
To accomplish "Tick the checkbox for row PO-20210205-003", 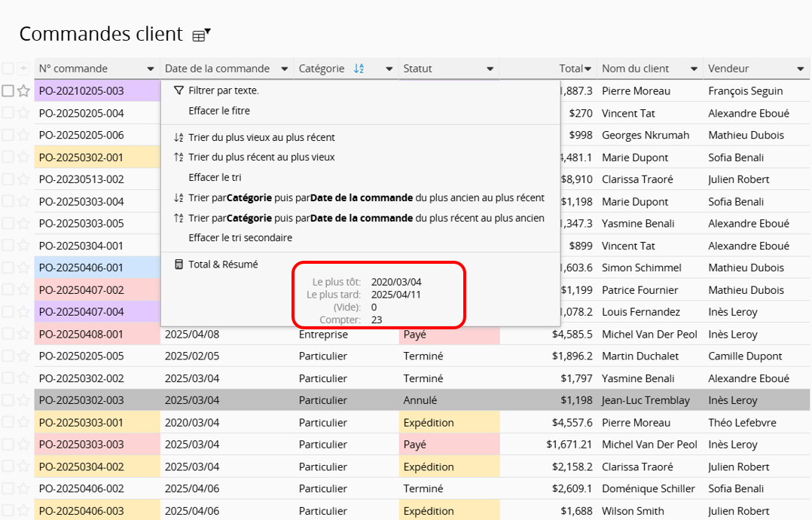I will (8, 91).
